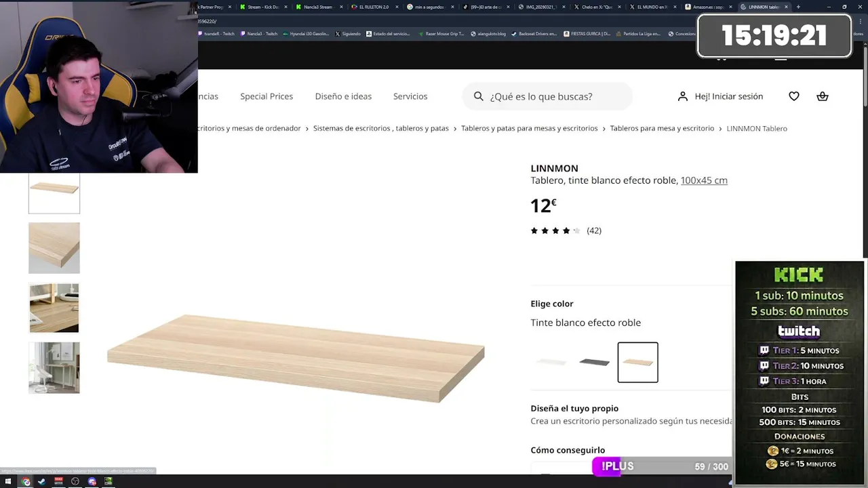The image size is (868, 488).
Task: Open the Nancla3 - Twitch bookmark
Action: 258,33
